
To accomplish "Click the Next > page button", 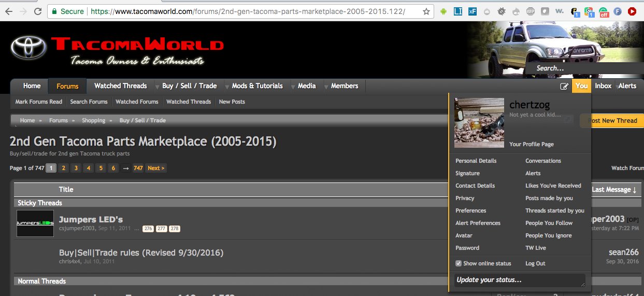I will point(155,168).
